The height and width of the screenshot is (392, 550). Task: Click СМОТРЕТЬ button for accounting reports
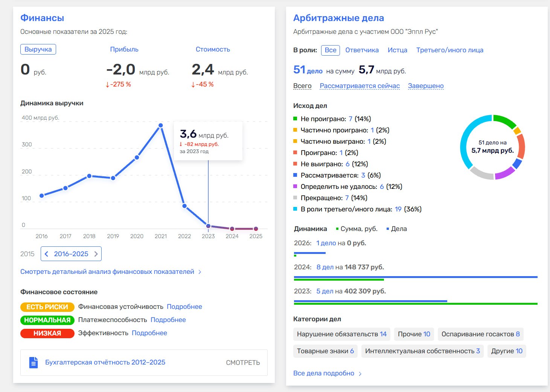[x=243, y=363]
